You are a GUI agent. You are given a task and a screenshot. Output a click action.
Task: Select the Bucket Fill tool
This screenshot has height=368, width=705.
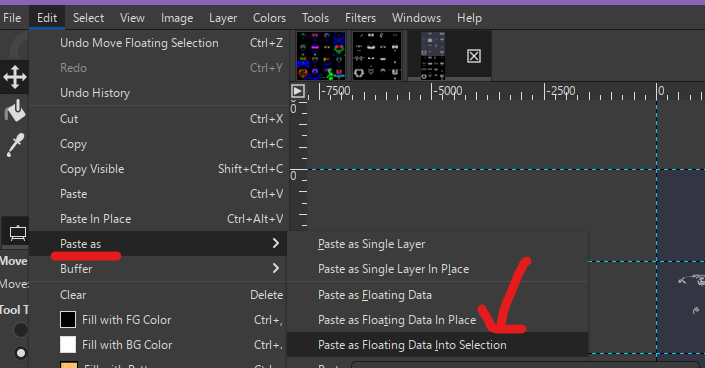tap(15, 110)
